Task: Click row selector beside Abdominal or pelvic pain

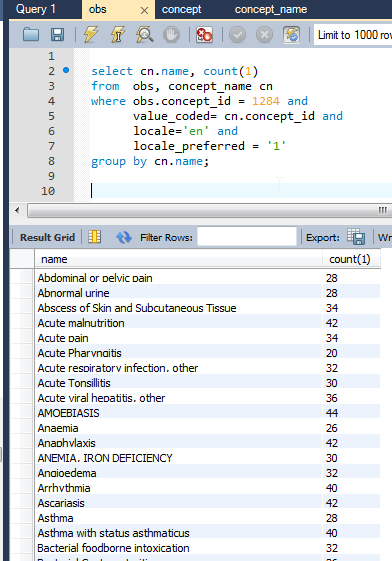Action: click(22, 278)
